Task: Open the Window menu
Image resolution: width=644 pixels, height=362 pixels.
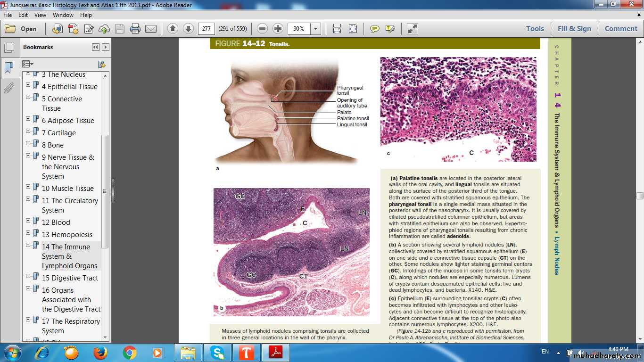Action: coord(63,15)
